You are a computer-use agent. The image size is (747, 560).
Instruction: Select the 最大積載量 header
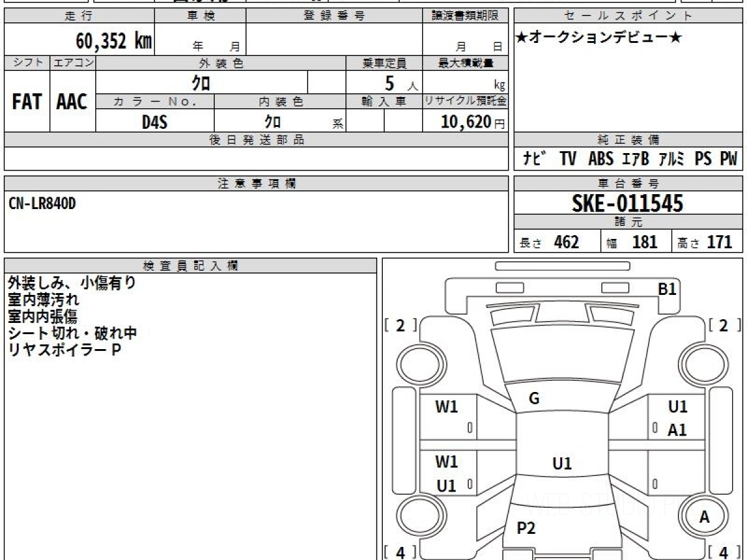tap(465, 63)
